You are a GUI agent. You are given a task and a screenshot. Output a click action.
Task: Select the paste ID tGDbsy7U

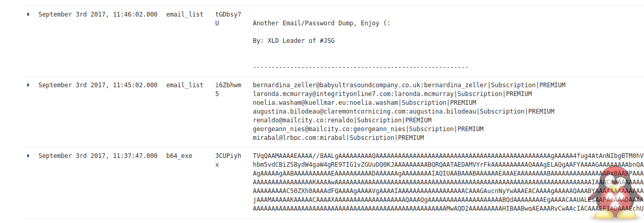pyautogui.click(x=228, y=19)
